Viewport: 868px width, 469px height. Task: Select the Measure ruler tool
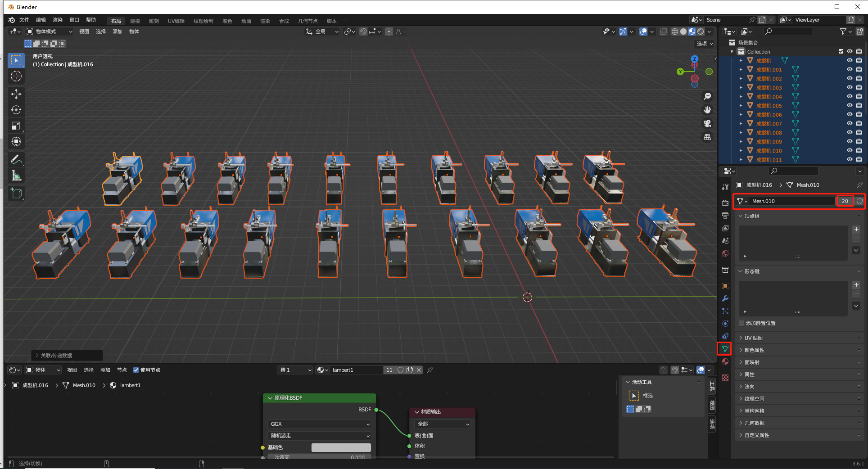coord(16,176)
